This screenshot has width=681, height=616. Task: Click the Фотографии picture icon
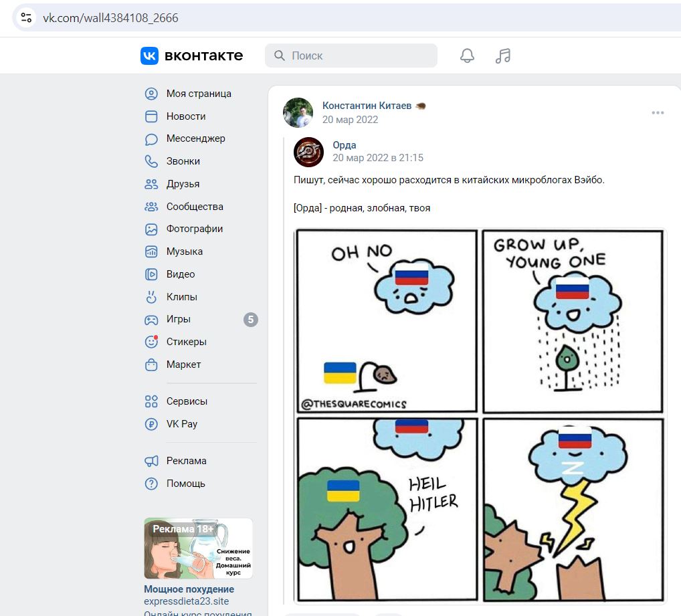tap(151, 229)
